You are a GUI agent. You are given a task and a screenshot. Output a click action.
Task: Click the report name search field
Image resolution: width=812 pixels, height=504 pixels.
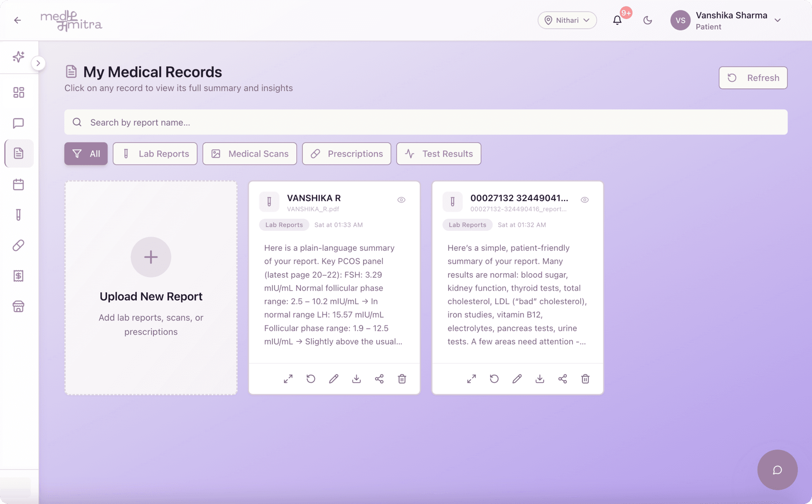[425, 122]
